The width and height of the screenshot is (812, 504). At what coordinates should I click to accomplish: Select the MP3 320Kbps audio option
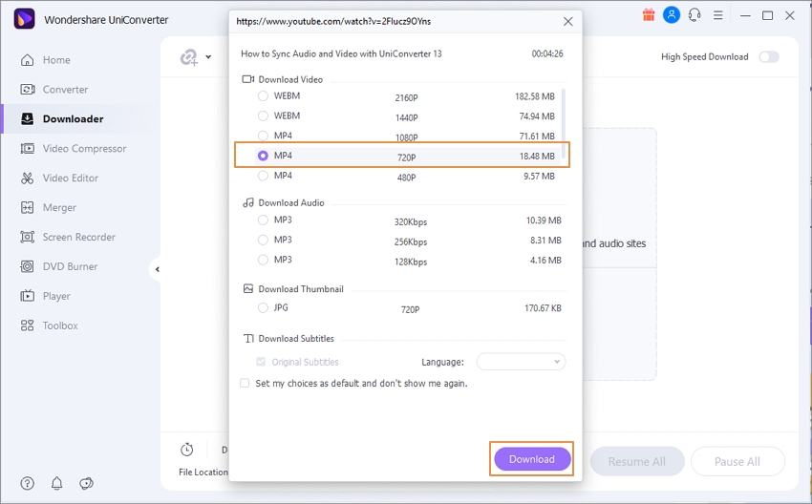263,220
